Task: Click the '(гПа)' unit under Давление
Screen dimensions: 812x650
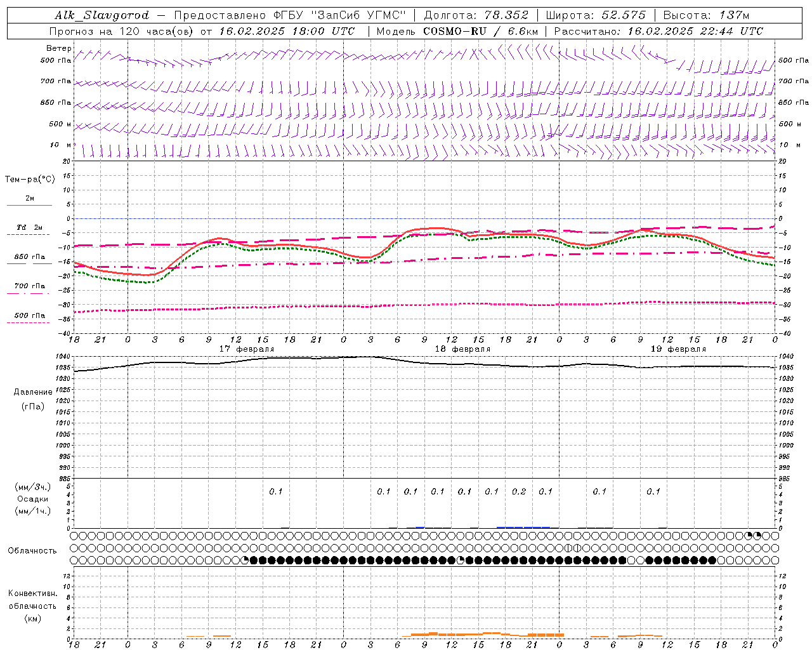Action: [33, 406]
